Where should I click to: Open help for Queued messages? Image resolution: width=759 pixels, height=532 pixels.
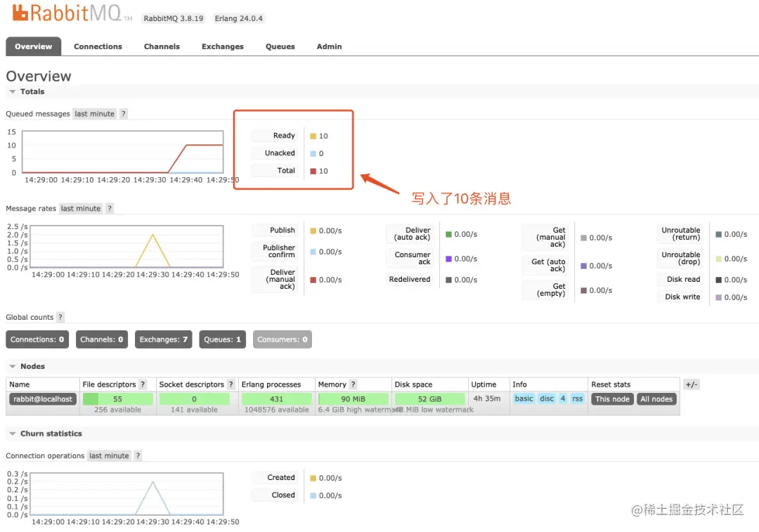[124, 114]
